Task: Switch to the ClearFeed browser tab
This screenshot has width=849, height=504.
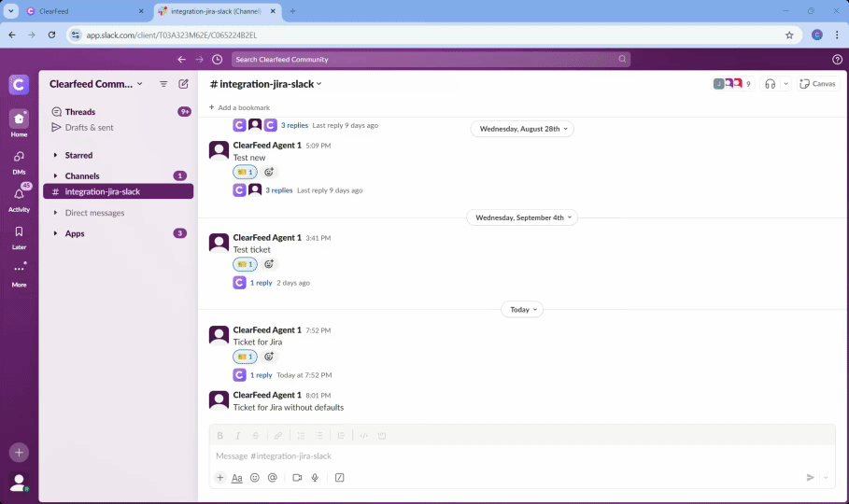Action: (x=84, y=11)
